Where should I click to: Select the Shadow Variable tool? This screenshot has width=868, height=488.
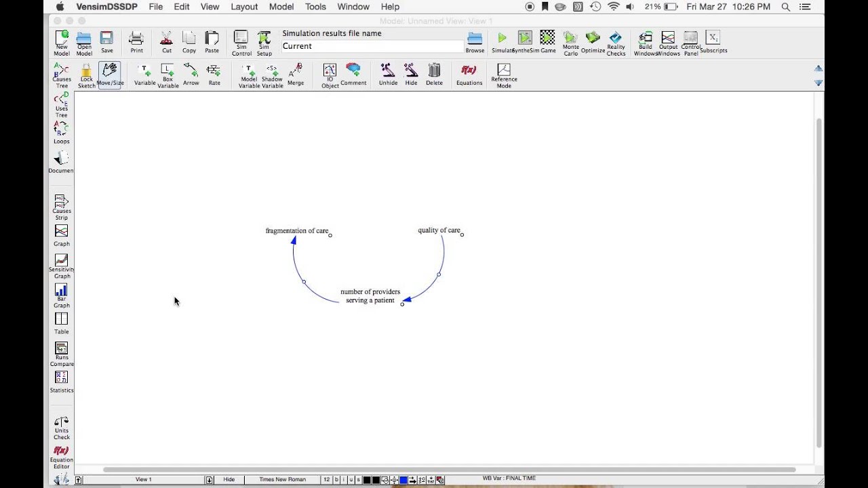pos(272,75)
